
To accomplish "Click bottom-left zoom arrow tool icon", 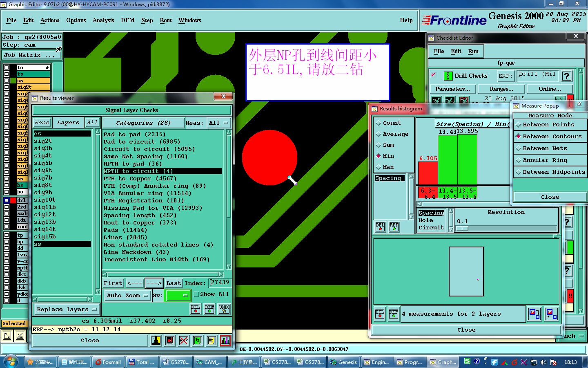I will [x=7, y=336].
